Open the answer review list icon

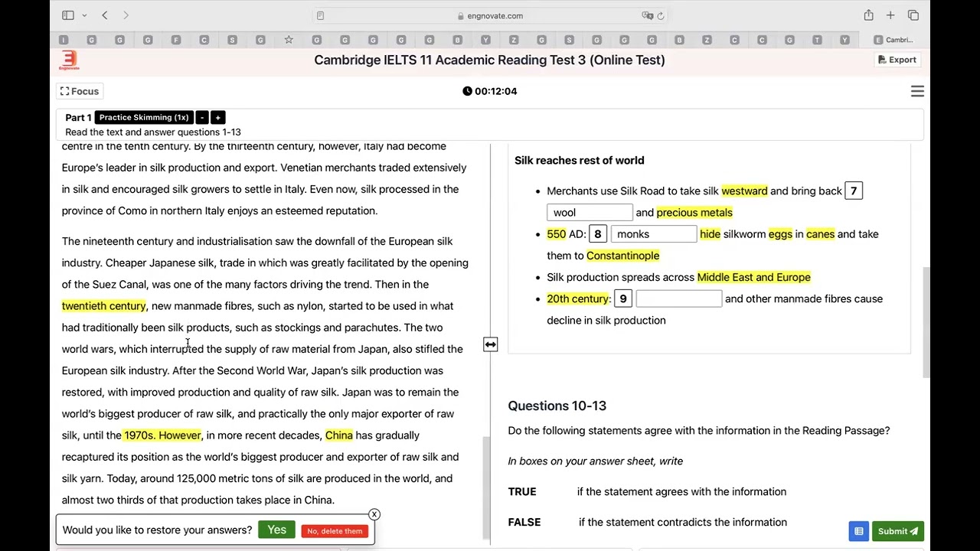(859, 531)
